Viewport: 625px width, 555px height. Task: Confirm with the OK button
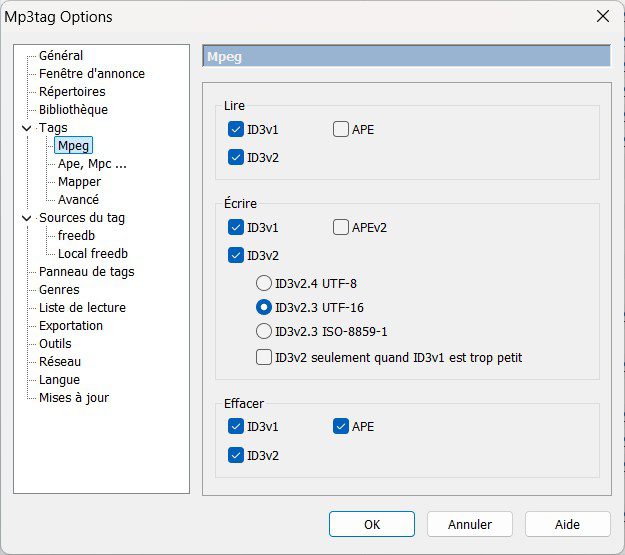point(372,524)
